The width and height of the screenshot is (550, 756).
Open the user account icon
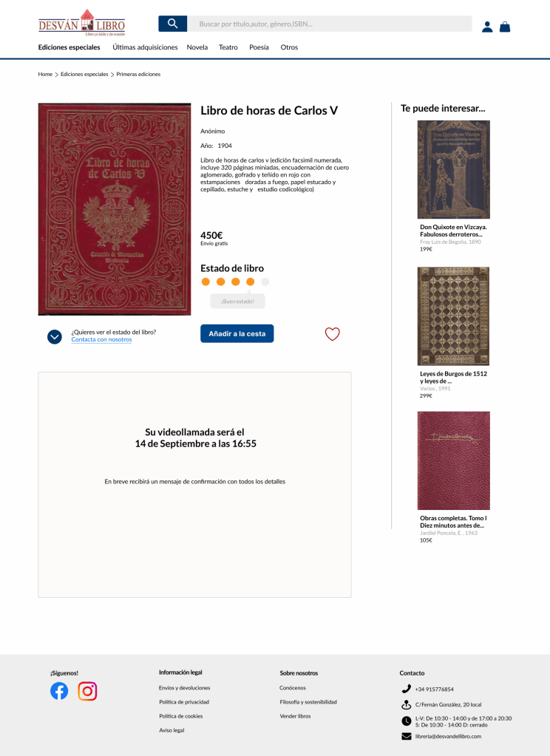(487, 27)
